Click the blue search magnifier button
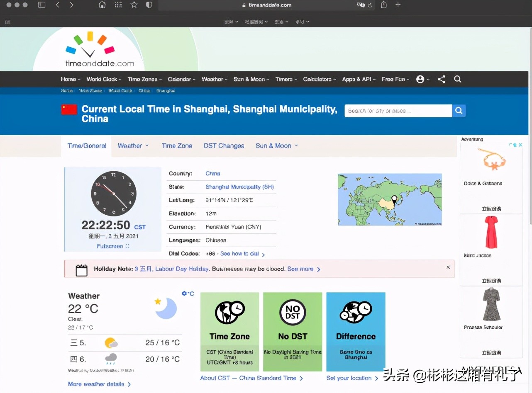Screen dimensions: 532x393 (x=459, y=111)
